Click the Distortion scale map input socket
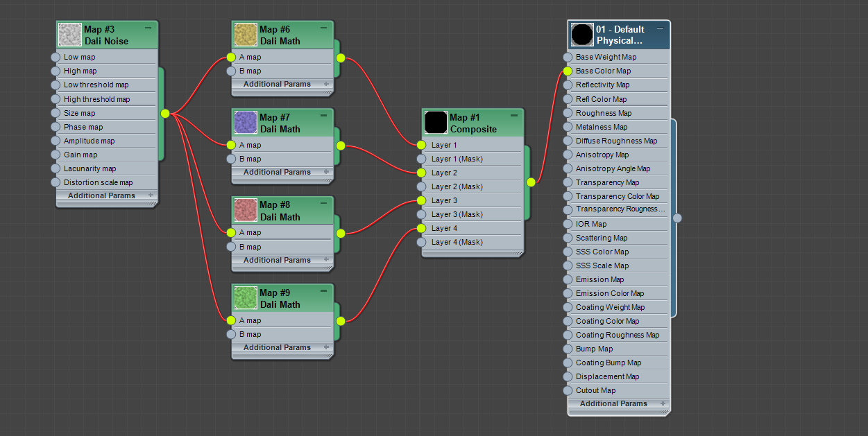Screen dimensions: 868x436 coord(56,182)
